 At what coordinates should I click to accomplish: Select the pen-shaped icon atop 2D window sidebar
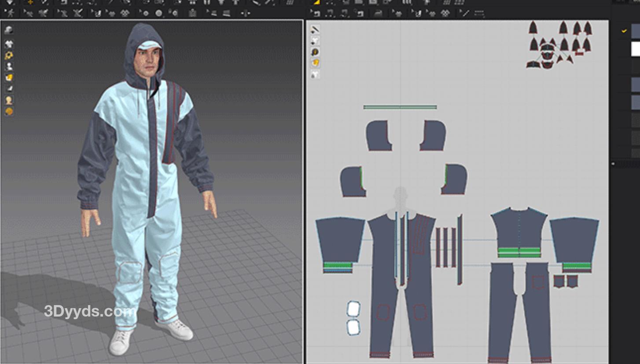pos(315,29)
